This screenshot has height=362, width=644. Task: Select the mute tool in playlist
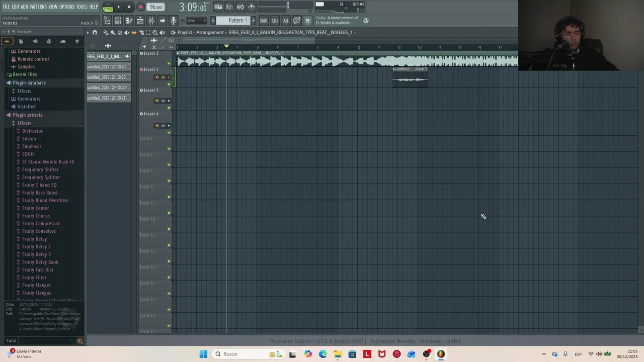click(x=127, y=33)
